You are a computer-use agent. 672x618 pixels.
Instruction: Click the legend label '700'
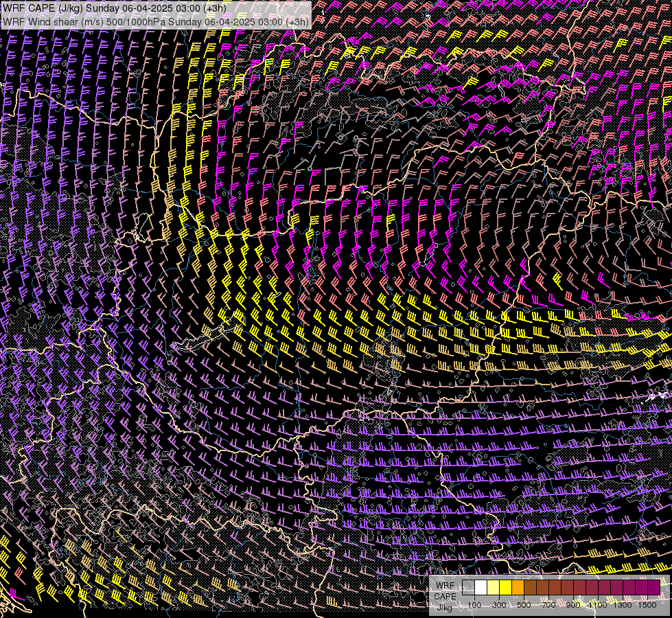[x=548, y=605]
